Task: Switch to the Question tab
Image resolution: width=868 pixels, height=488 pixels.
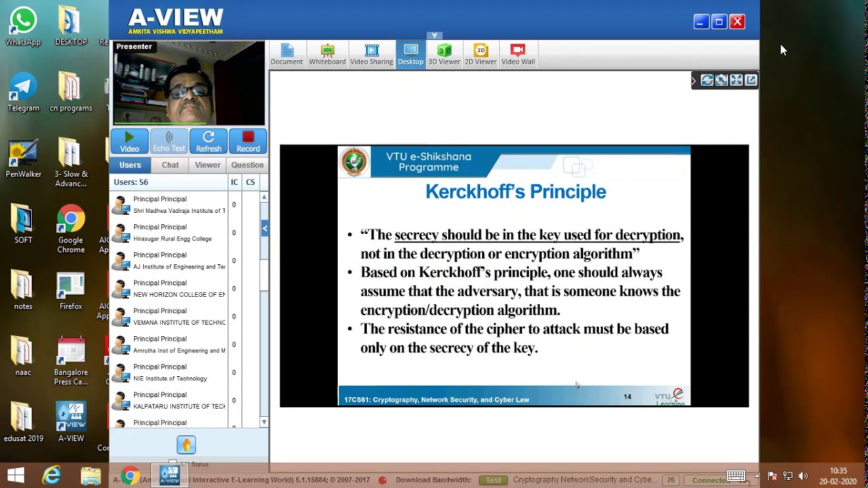Action: pyautogui.click(x=247, y=165)
